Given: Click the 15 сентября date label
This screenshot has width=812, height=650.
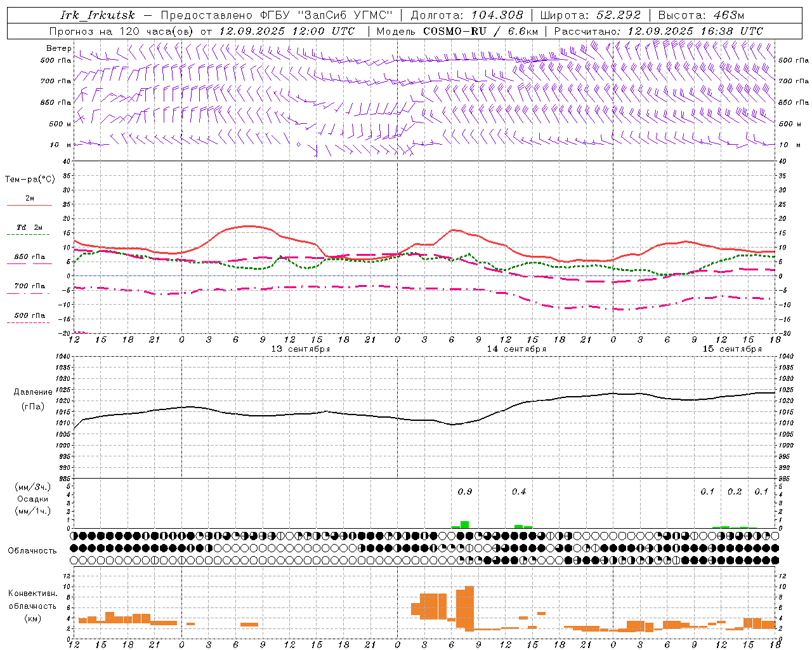Looking at the screenshot, I should click(732, 349).
